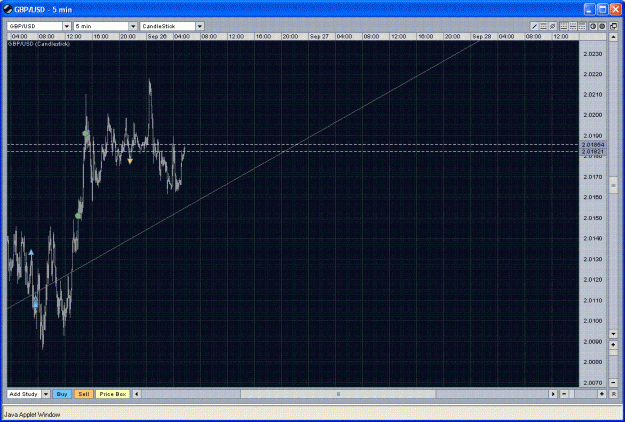625x422 pixels.
Task: Click the 2.0140 price axis label
Action: [592, 238]
